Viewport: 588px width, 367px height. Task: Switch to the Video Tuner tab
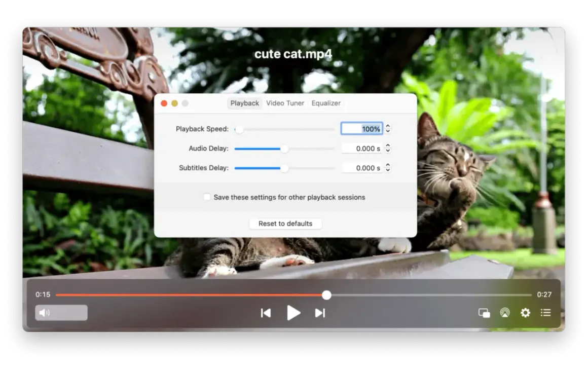(285, 103)
